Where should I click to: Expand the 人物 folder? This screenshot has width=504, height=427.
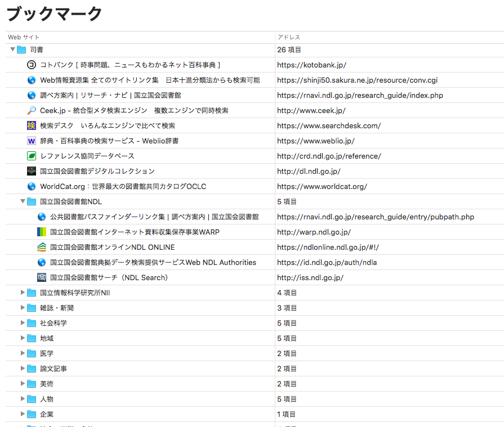pos(23,399)
